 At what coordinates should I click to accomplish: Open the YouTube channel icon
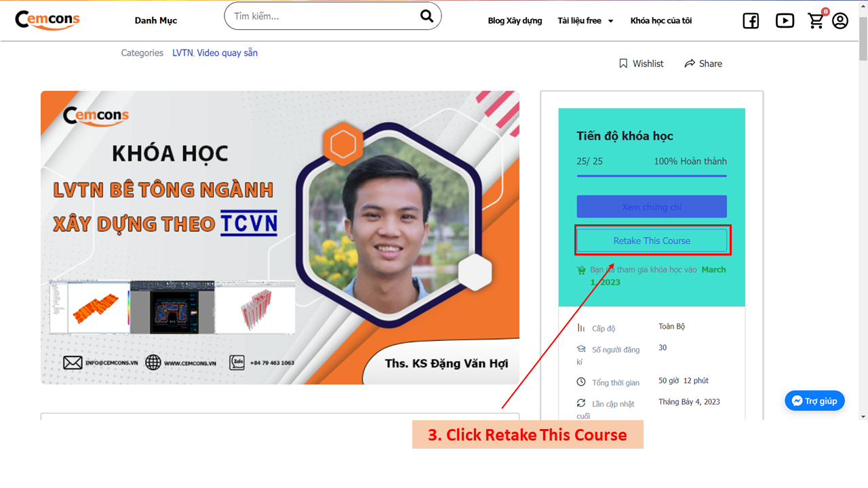tap(785, 21)
